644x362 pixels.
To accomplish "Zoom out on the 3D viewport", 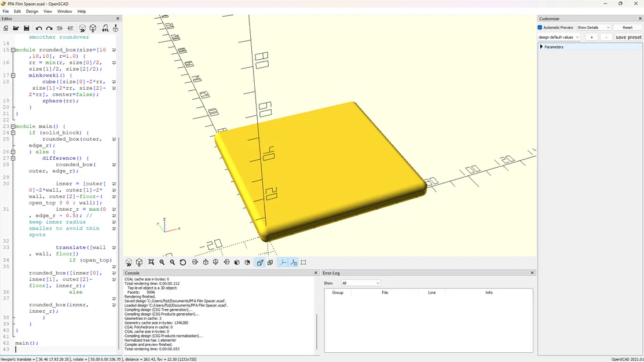I will 173,262.
